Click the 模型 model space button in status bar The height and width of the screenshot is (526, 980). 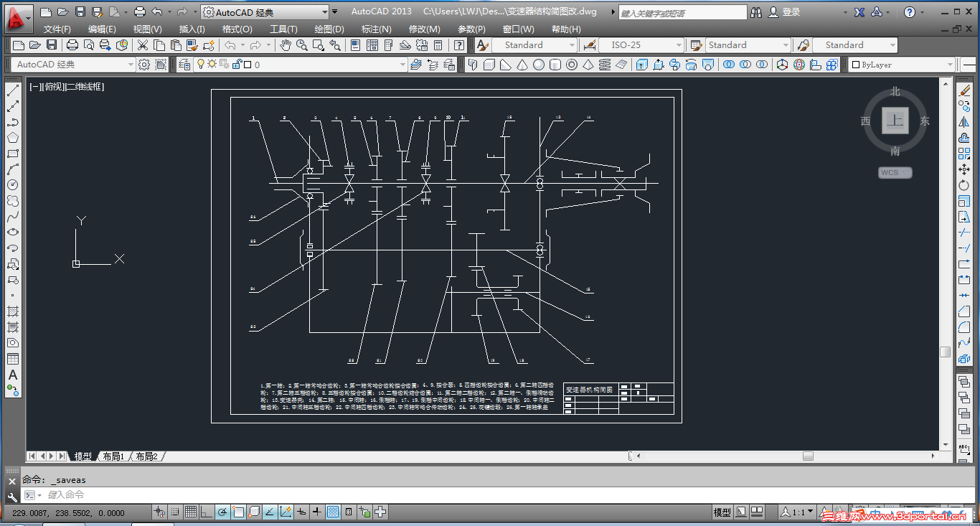coord(722,512)
